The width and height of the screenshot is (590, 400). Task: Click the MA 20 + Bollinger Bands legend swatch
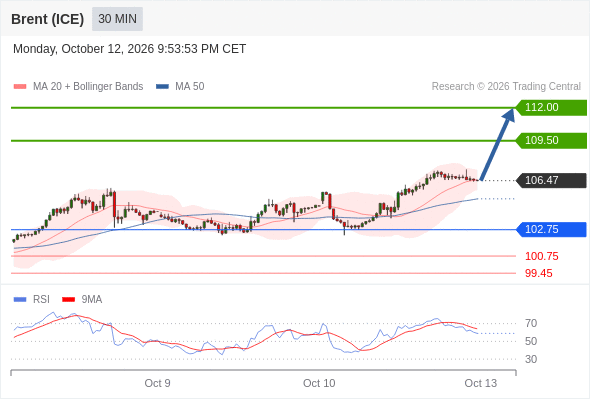click(x=20, y=87)
